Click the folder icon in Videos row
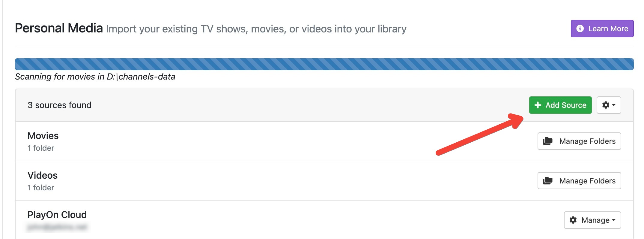The width and height of the screenshot is (644, 239). pyautogui.click(x=548, y=181)
